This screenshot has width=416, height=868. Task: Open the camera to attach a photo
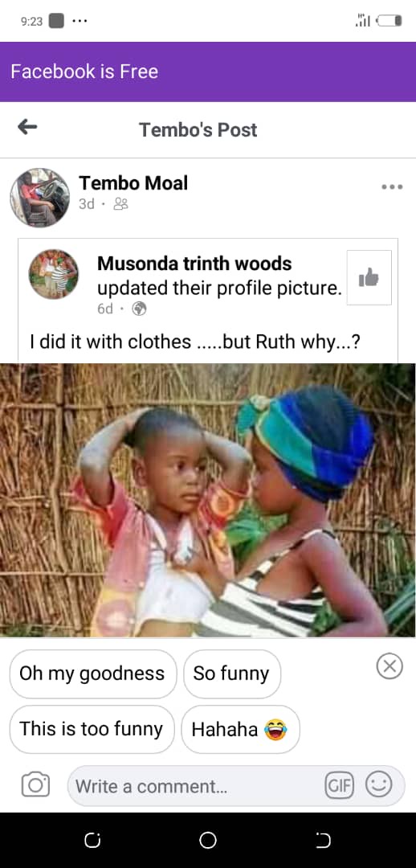click(x=36, y=785)
